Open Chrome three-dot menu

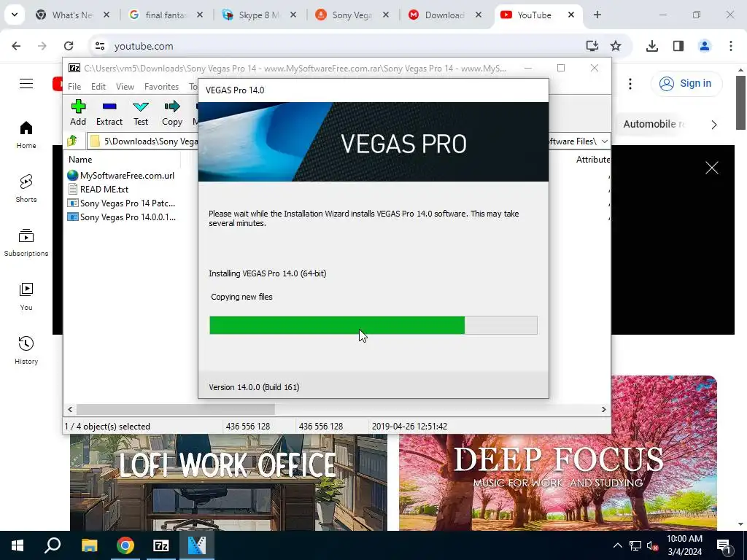click(730, 46)
